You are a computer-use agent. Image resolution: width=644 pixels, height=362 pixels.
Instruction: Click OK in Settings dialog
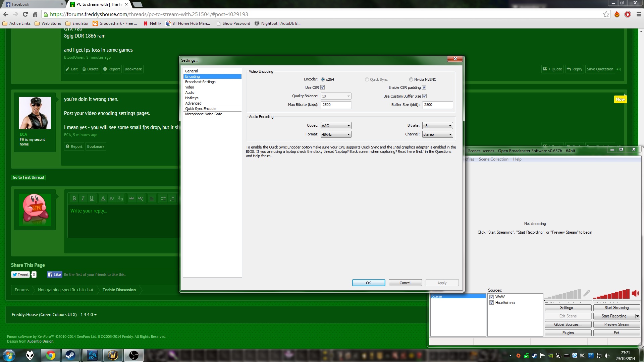coord(369,283)
